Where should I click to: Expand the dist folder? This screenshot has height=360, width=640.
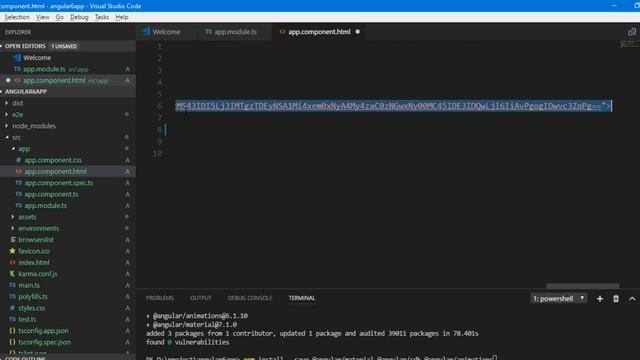(18, 103)
